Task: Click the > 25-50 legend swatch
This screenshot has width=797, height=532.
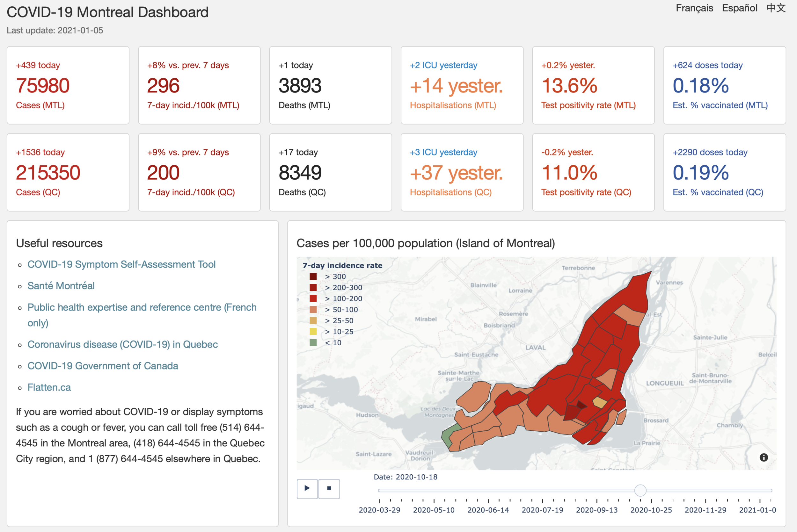Action: click(x=313, y=320)
